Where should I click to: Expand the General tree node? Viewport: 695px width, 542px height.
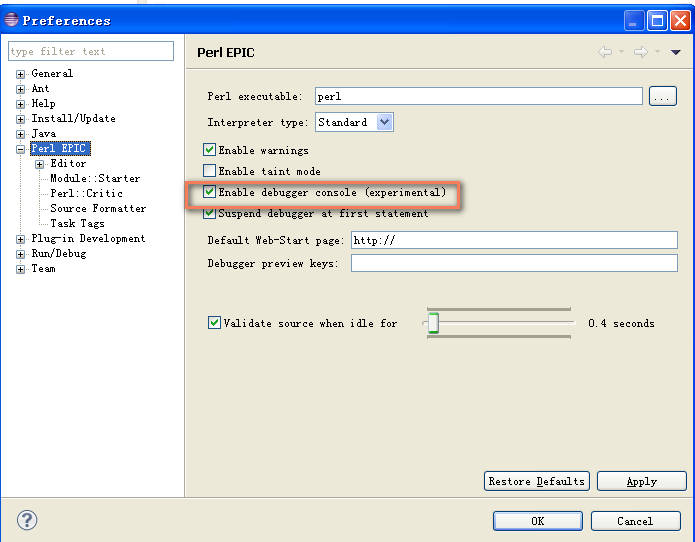click(x=20, y=74)
